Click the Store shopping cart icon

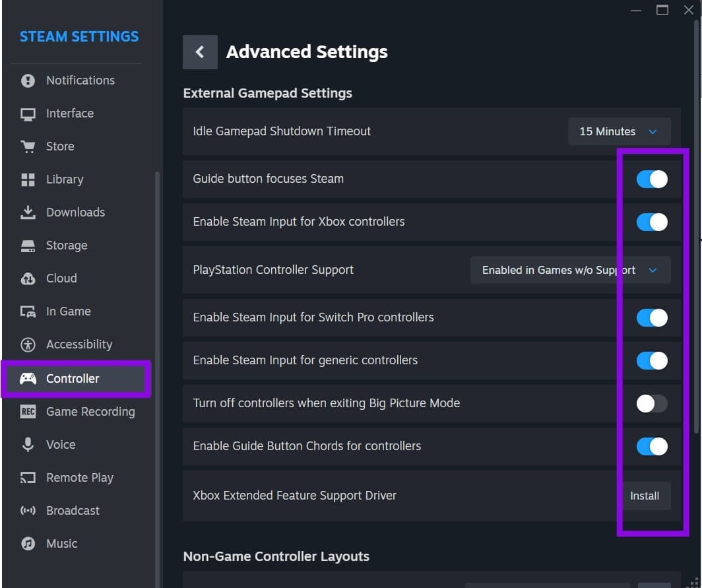[28, 147]
